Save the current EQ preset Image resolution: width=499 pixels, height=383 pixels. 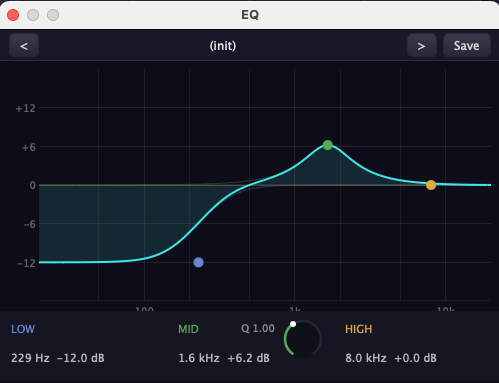tap(467, 45)
